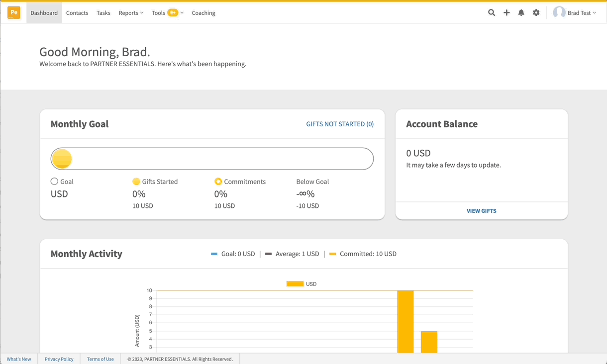Click the Good Morning, Brad. greeting
This screenshot has width=607, height=364.
95,52
